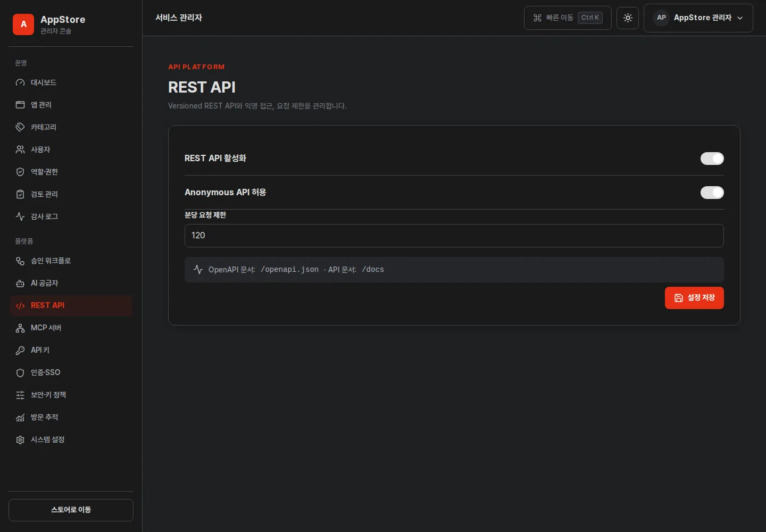Click the workflow icon beside 승인 워크플로
Screen dimensions: 766x532
tap(20, 261)
